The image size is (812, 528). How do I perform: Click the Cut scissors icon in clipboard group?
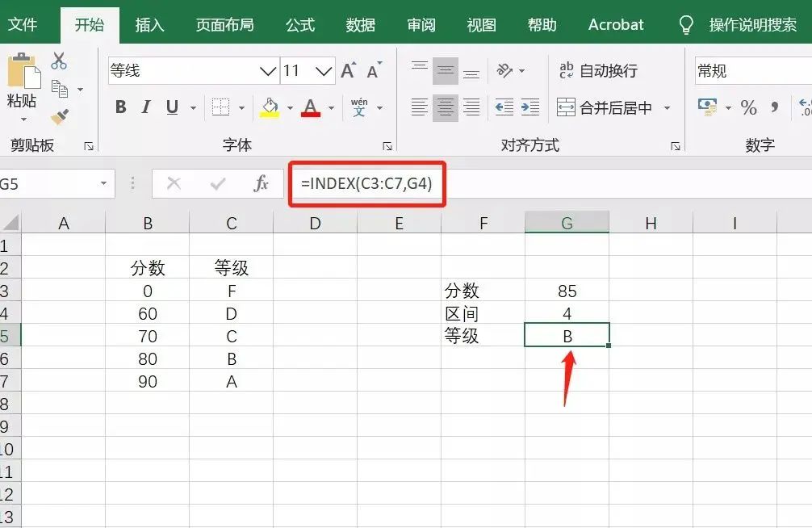57,61
